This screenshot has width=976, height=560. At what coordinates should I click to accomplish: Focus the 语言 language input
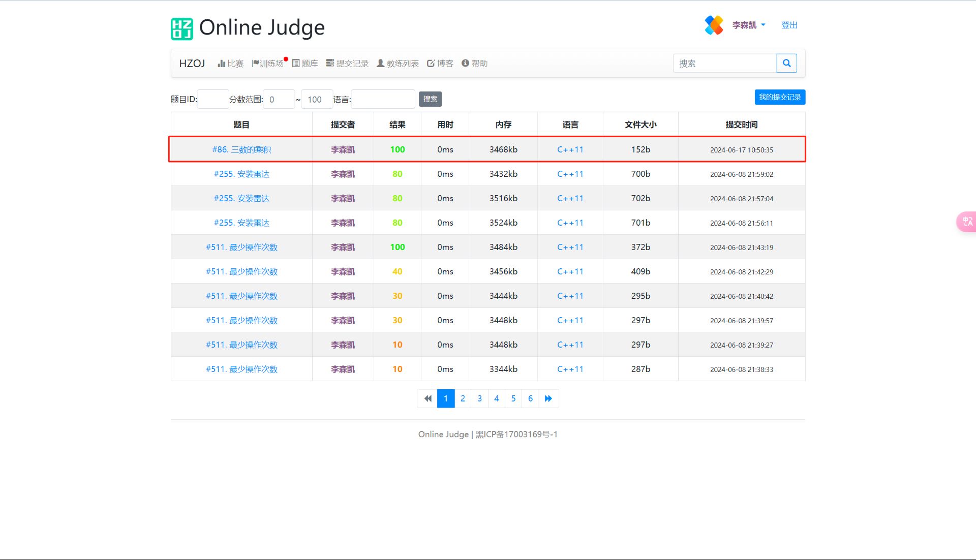pos(383,99)
